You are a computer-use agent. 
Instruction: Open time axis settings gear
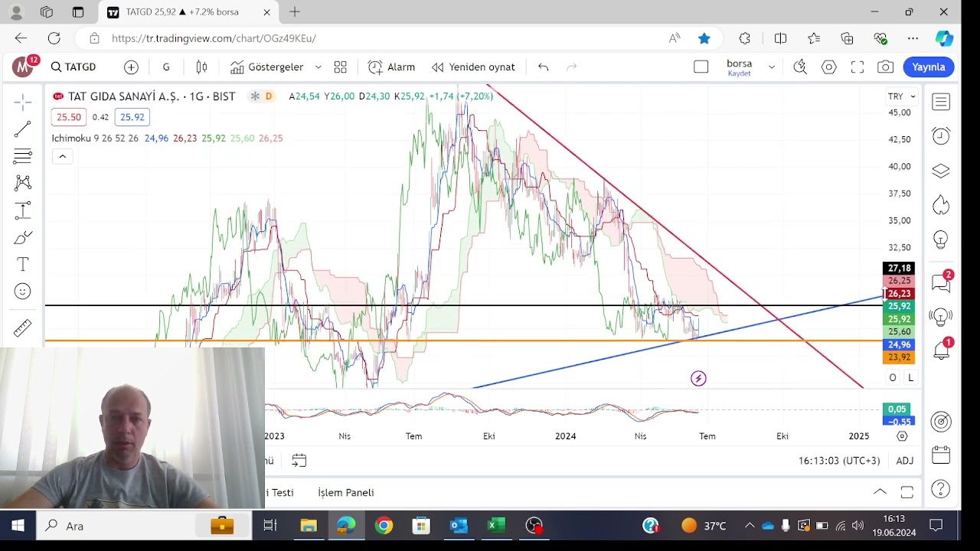[x=902, y=436]
